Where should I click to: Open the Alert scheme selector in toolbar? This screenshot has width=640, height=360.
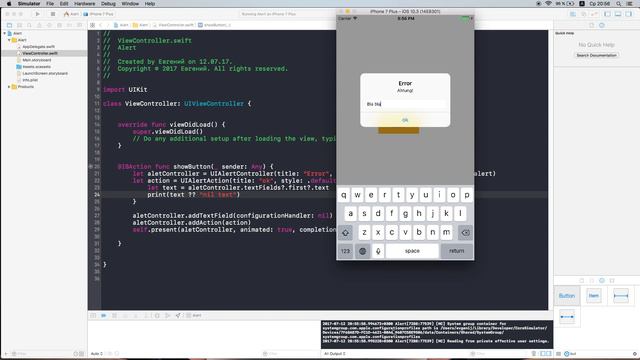click(71, 14)
